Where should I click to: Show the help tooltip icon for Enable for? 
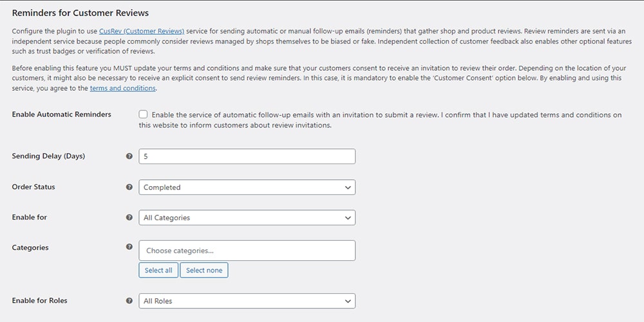point(129,217)
